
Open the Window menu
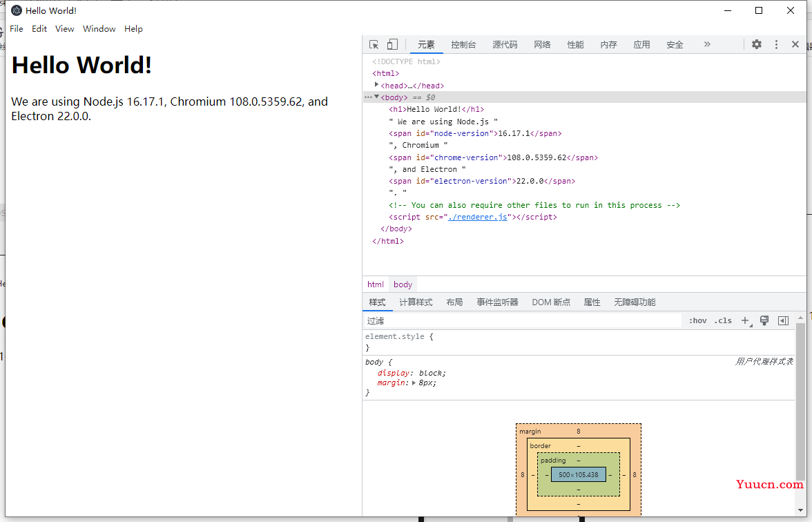click(99, 29)
